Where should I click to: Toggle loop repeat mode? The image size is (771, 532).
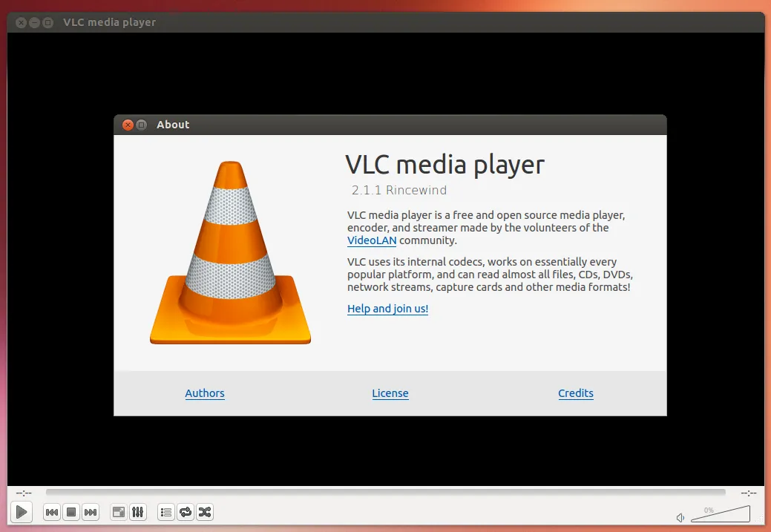186,512
